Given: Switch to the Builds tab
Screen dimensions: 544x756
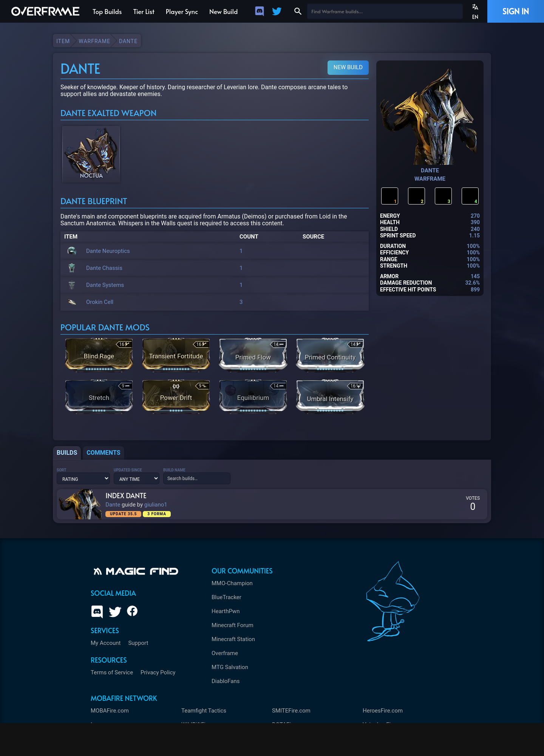Looking at the screenshot, I should pos(67,452).
